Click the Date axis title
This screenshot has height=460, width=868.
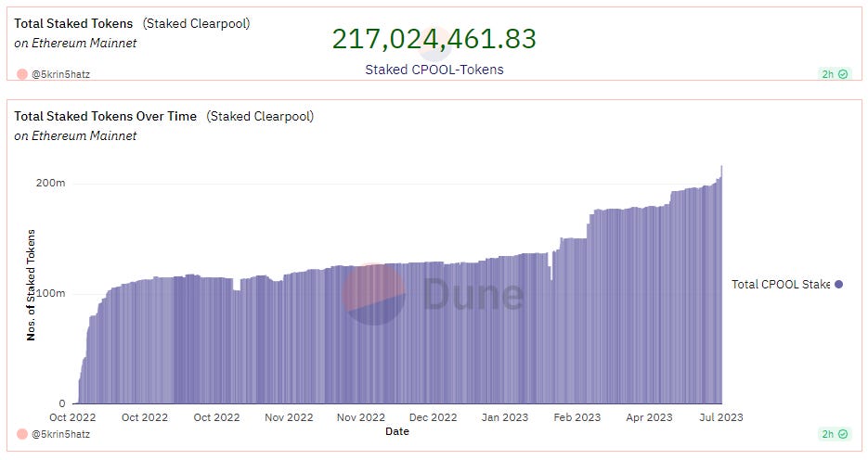coord(397,431)
